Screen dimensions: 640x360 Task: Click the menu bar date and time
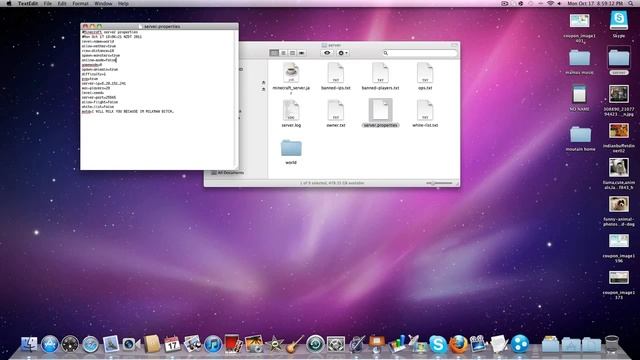[x=595, y=4]
